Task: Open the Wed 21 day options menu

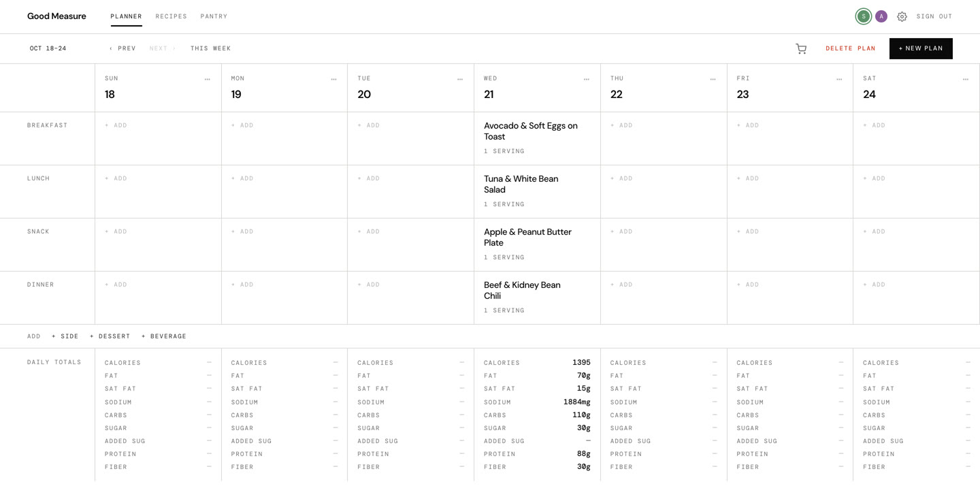Action: pyautogui.click(x=587, y=80)
